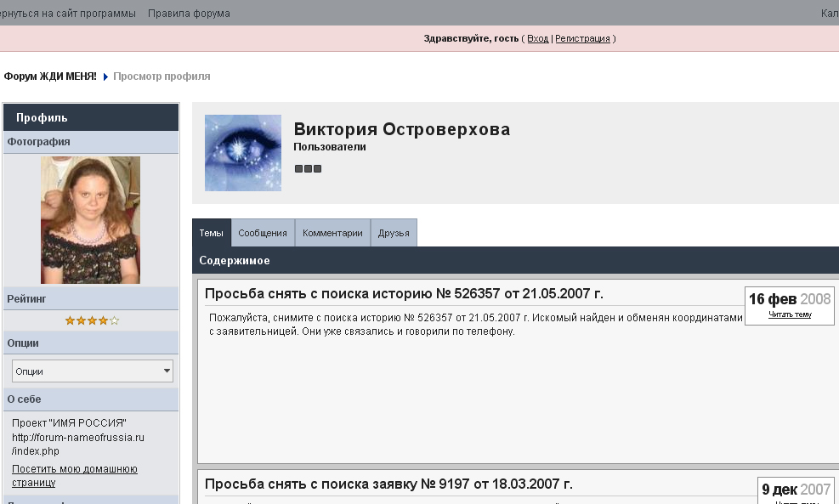This screenshot has height=504, width=839.
Task: Open topic about история № 526357
Action: (x=404, y=294)
